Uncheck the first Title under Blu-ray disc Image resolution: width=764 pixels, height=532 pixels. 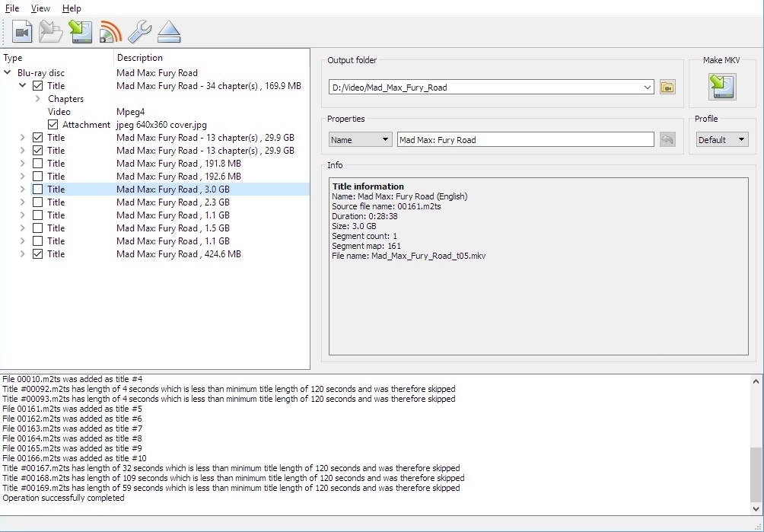point(37,85)
